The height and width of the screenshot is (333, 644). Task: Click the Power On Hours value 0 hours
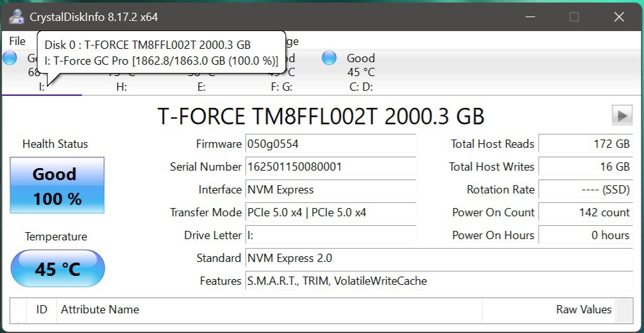coord(586,235)
